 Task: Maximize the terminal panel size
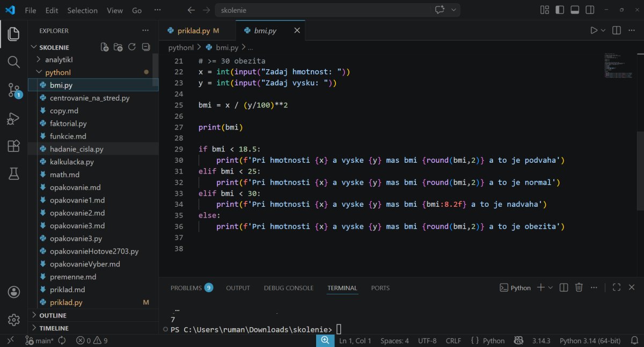617,288
